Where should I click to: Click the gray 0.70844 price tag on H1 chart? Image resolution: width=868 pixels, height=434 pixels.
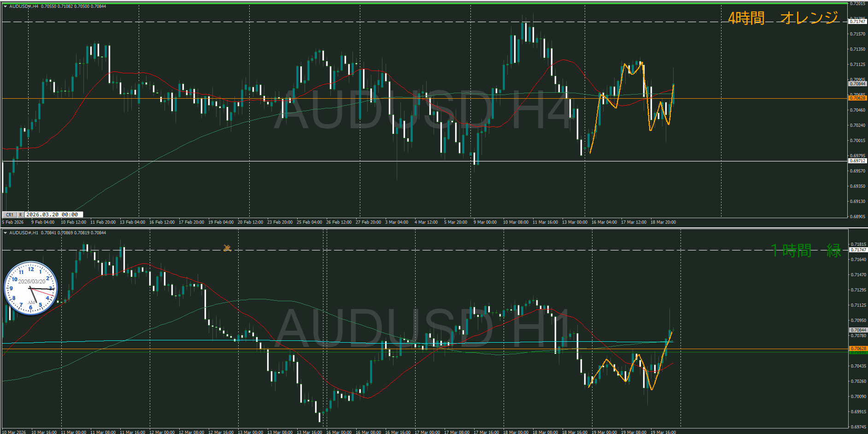(x=858, y=330)
